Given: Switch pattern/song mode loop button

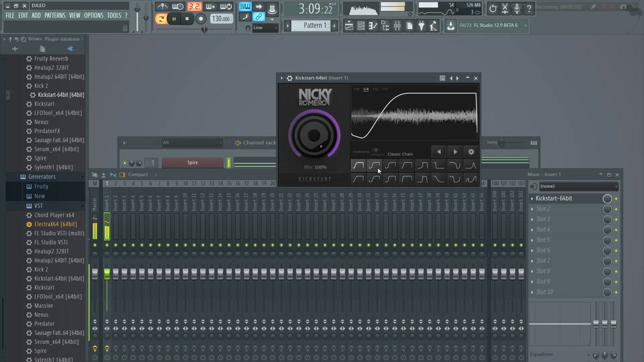Looking at the screenshot, I should coord(161,19).
